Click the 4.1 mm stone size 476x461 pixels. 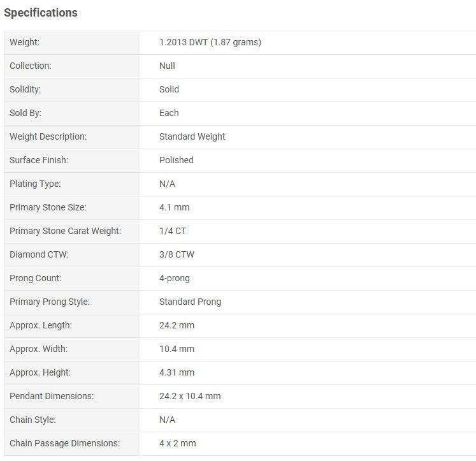click(x=174, y=207)
